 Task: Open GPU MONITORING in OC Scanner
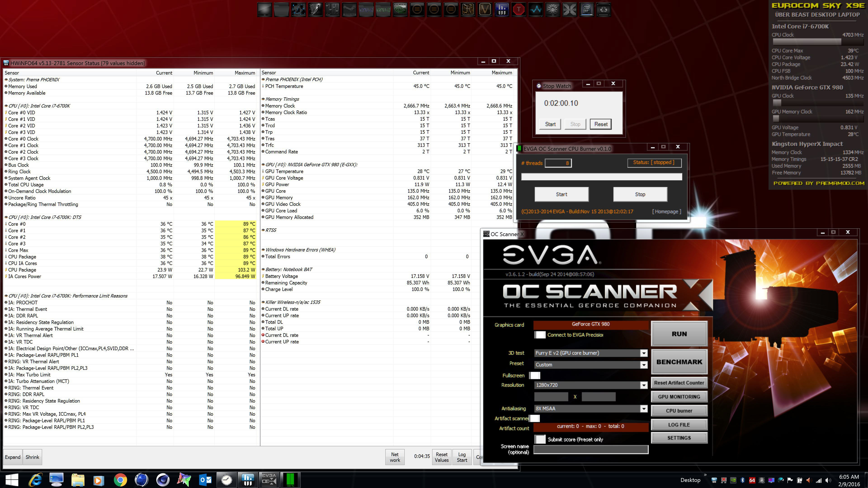pyautogui.click(x=679, y=397)
